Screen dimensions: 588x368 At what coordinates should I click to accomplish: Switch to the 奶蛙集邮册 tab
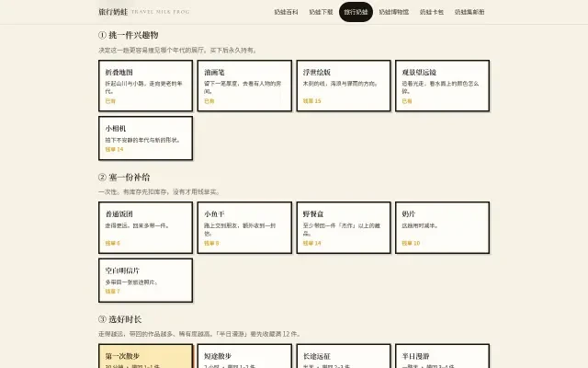point(469,12)
